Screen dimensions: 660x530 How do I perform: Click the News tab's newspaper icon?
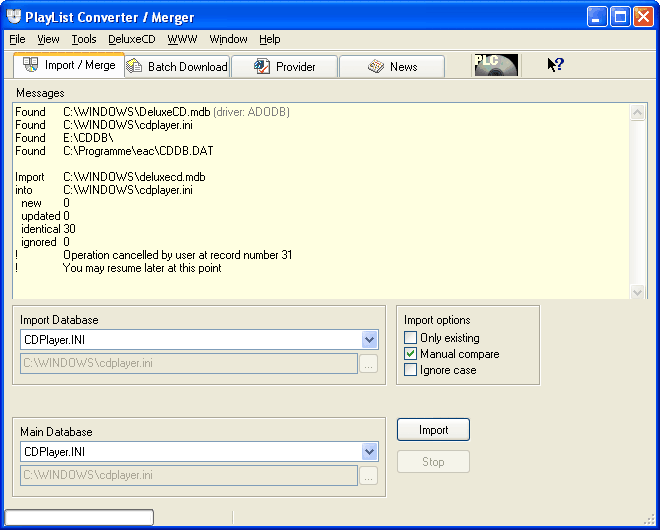pyautogui.click(x=376, y=67)
